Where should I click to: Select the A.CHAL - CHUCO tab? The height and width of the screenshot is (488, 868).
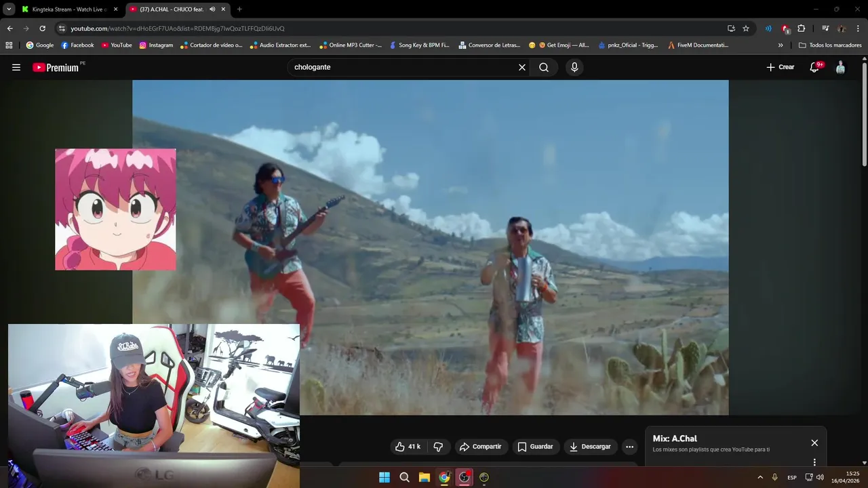178,9
